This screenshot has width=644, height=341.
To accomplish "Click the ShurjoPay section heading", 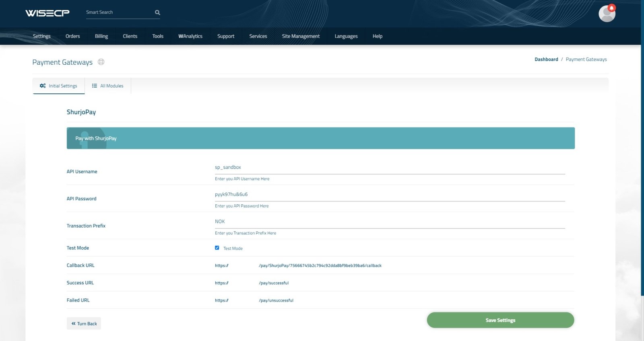I will click(81, 112).
